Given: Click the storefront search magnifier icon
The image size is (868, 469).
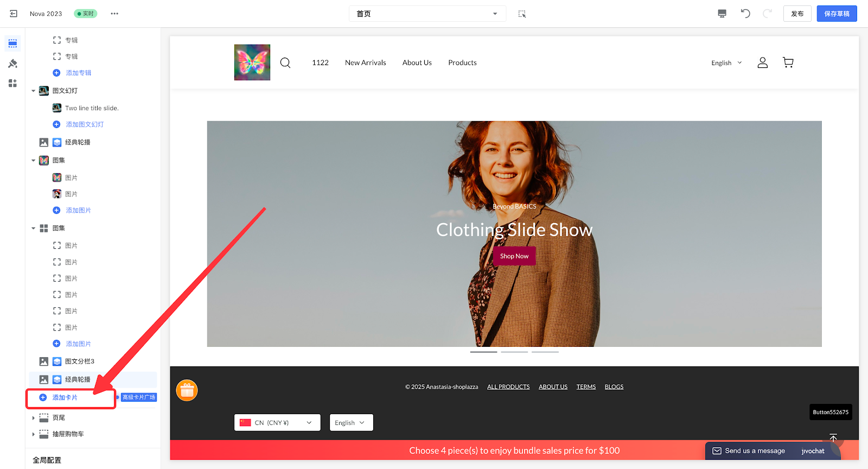Looking at the screenshot, I should coord(285,63).
